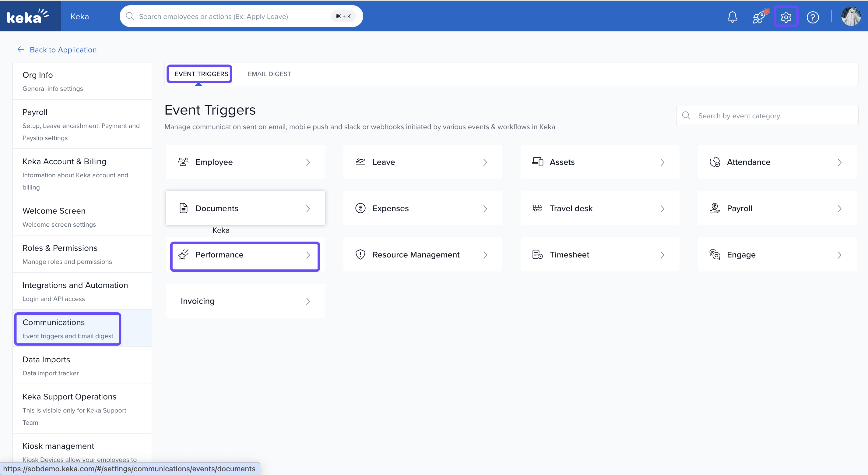This screenshot has height=475, width=868.
Task: Click the Attendance clock icon
Action: click(715, 162)
